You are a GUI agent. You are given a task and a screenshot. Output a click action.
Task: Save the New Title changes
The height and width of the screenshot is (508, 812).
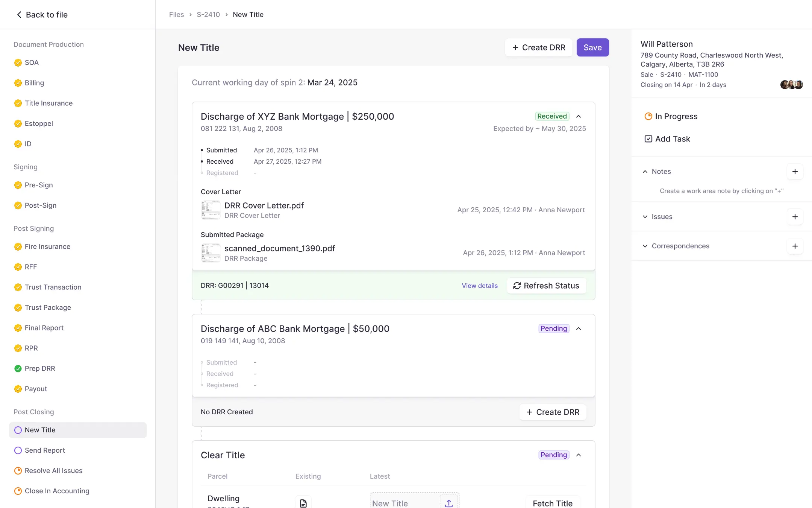[x=592, y=47]
